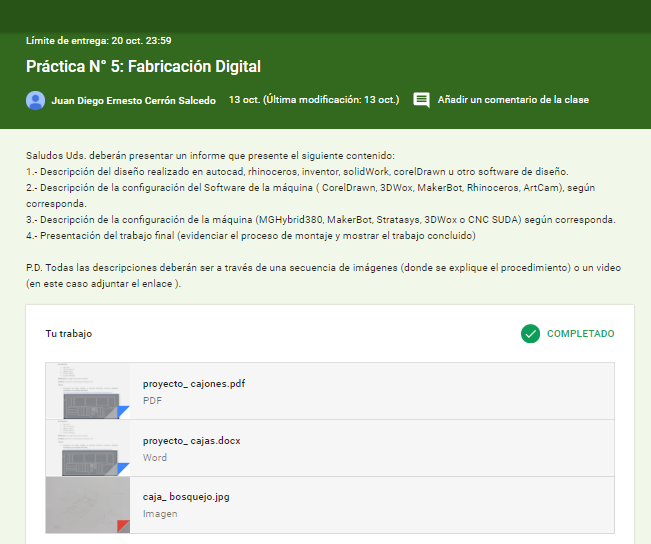Image resolution: width=651 pixels, height=544 pixels.
Task: Open the proyecto_ cajones.pdf thumbnail preview
Action: [x=87, y=391]
